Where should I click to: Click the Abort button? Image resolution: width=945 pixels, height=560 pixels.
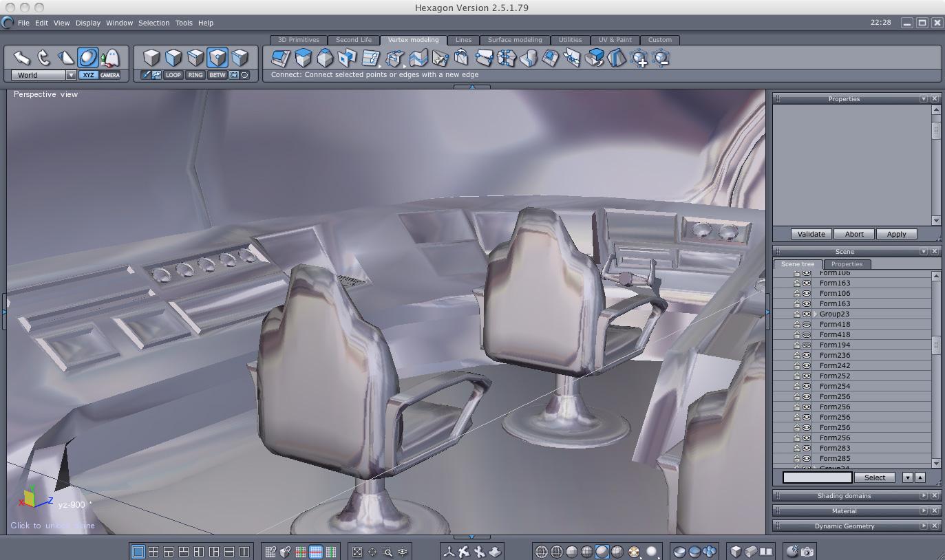(x=854, y=234)
